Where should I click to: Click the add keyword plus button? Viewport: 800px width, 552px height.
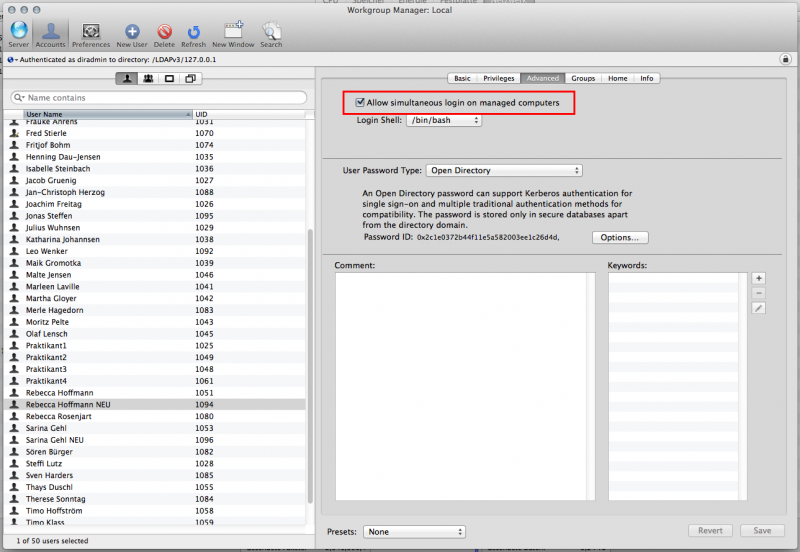tap(758, 278)
